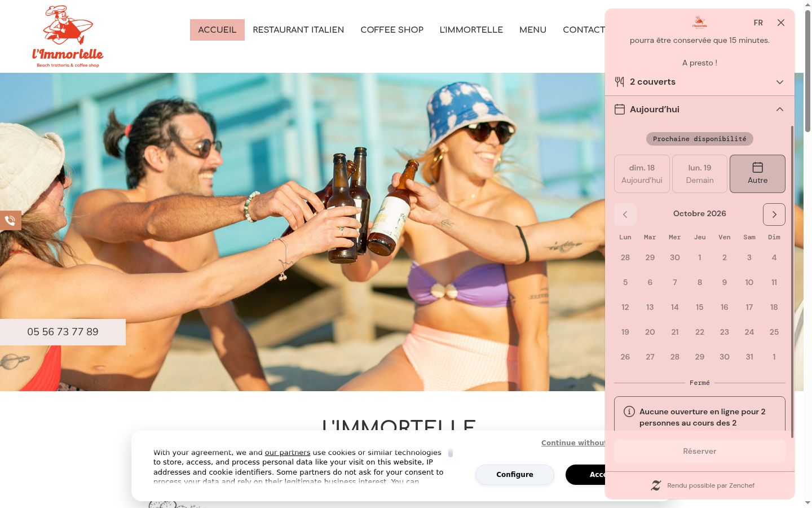The image size is (812, 508).
Task: Select lun. 19 Demain date option
Action: coord(700,174)
